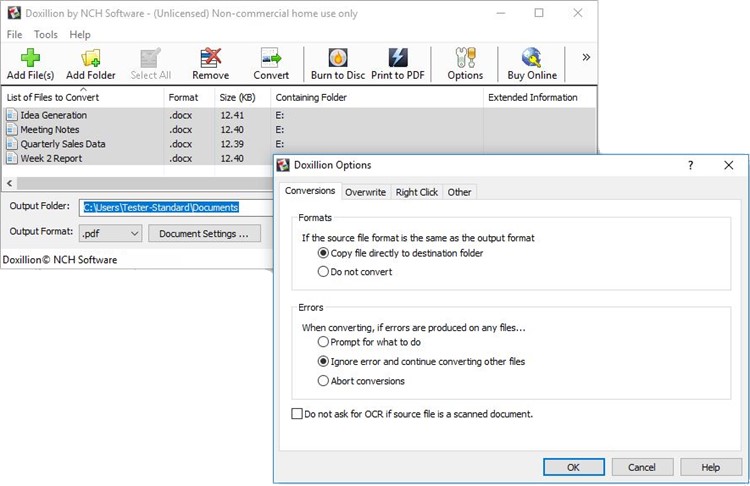Click the Extended Information column header
The image size is (750, 486).
(540, 97)
